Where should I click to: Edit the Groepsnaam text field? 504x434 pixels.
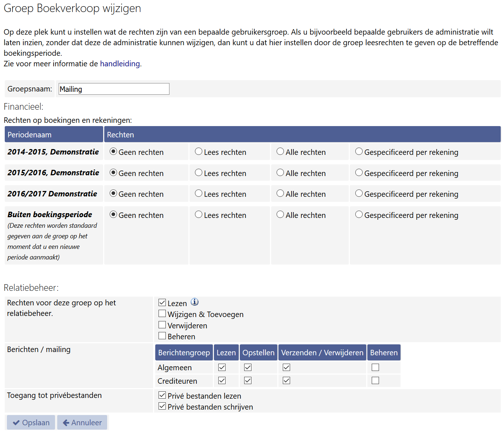tap(114, 89)
